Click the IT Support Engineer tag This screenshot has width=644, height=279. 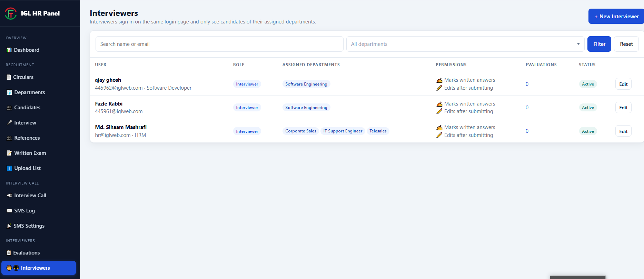(x=343, y=131)
